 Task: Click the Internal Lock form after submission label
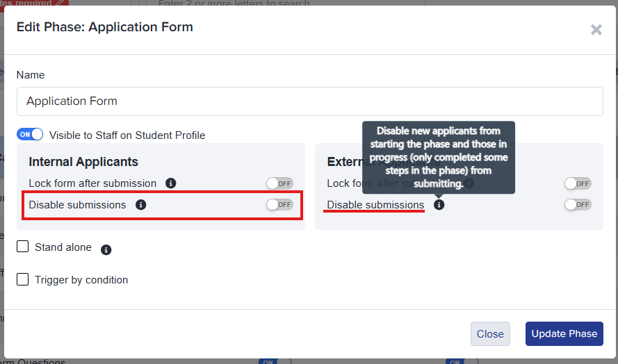click(x=92, y=183)
